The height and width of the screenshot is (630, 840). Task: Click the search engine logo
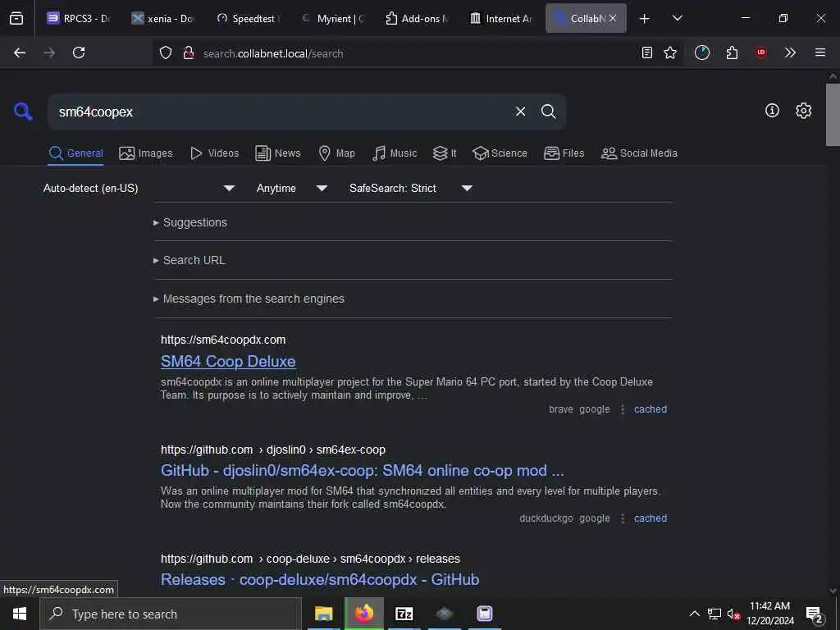click(23, 112)
